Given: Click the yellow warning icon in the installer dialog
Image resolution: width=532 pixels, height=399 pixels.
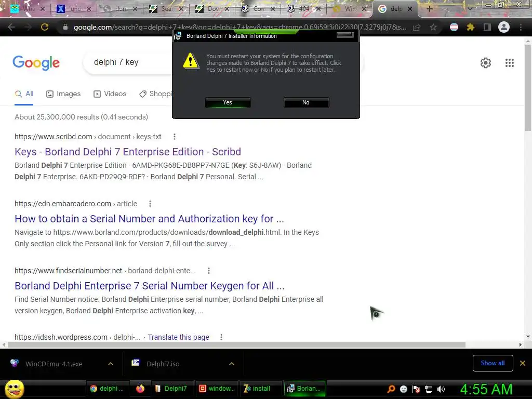Looking at the screenshot, I should 191,61.
